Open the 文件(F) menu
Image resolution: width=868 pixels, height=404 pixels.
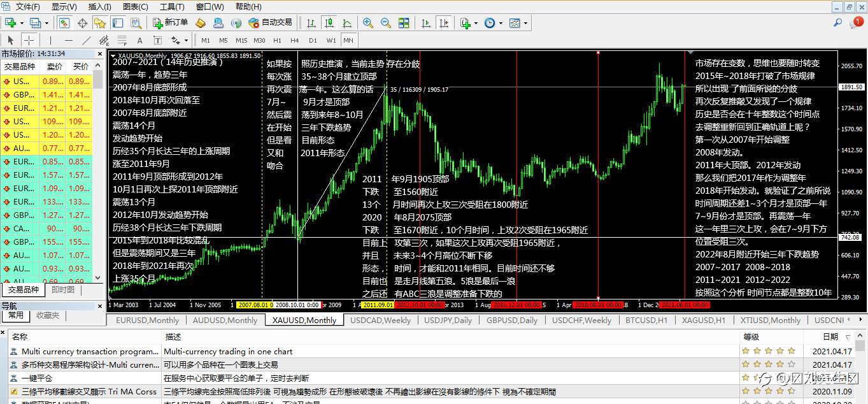tap(27, 6)
